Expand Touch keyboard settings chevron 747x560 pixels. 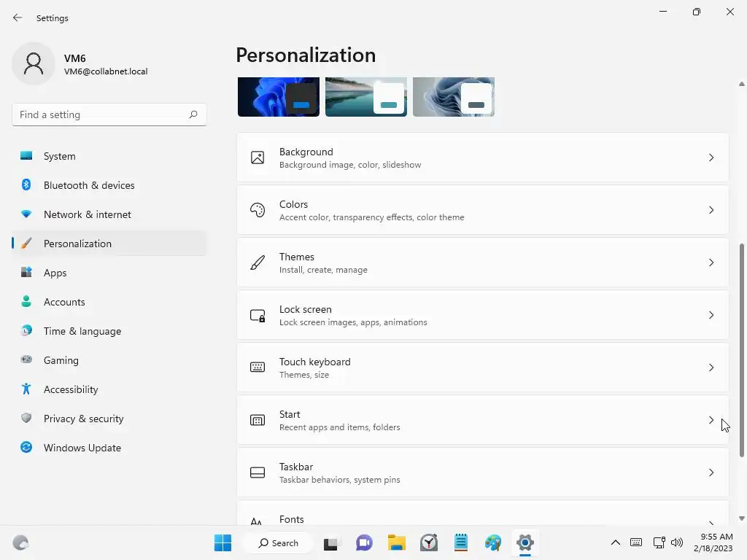pyautogui.click(x=711, y=367)
